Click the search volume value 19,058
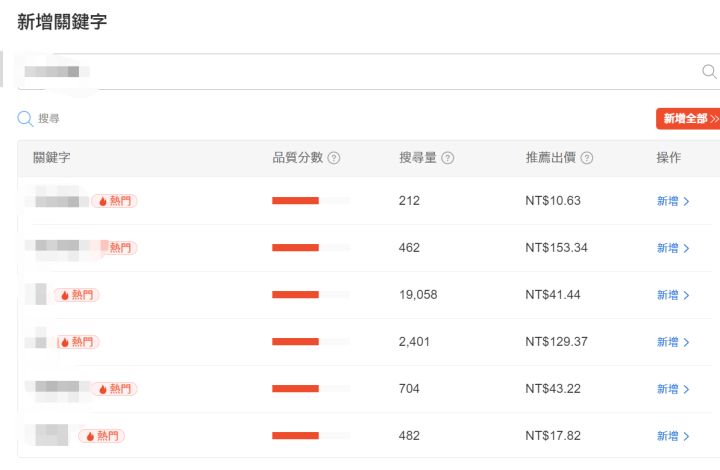This screenshot has width=720, height=470. 418,295
